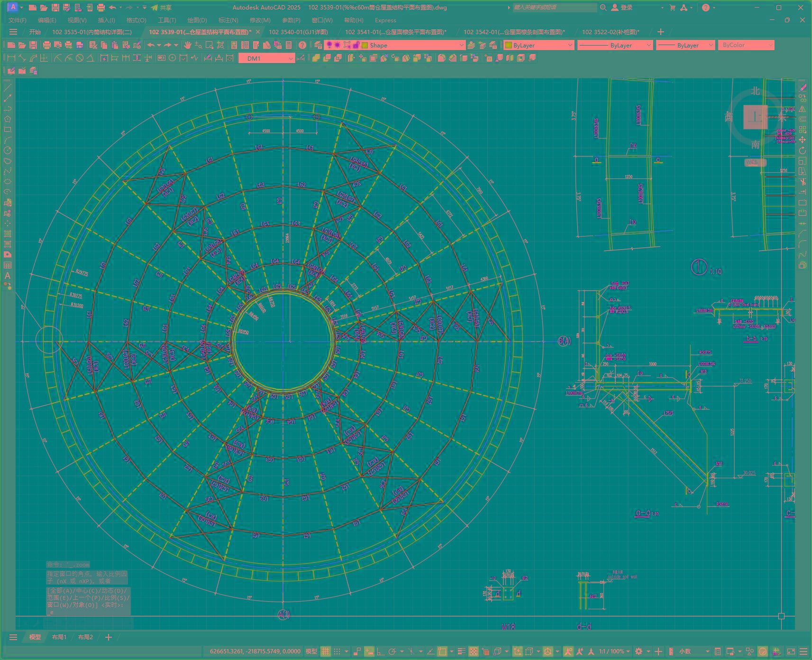
Task: Open Help question mark icon in toolbar
Action: pyautogui.click(x=302, y=45)
